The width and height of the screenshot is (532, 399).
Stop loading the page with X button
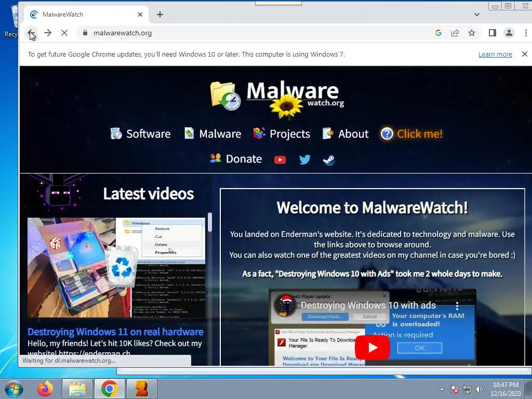[64, 33]
